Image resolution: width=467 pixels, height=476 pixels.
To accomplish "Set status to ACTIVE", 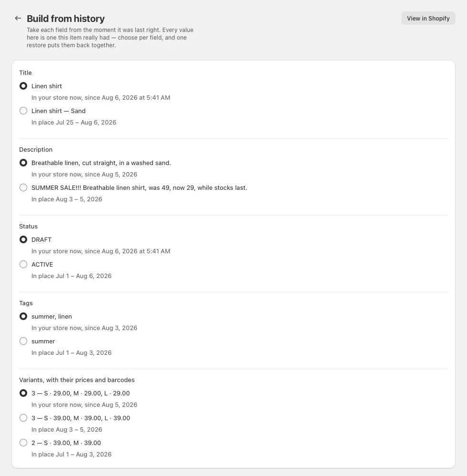I will (x=23, y=264).
